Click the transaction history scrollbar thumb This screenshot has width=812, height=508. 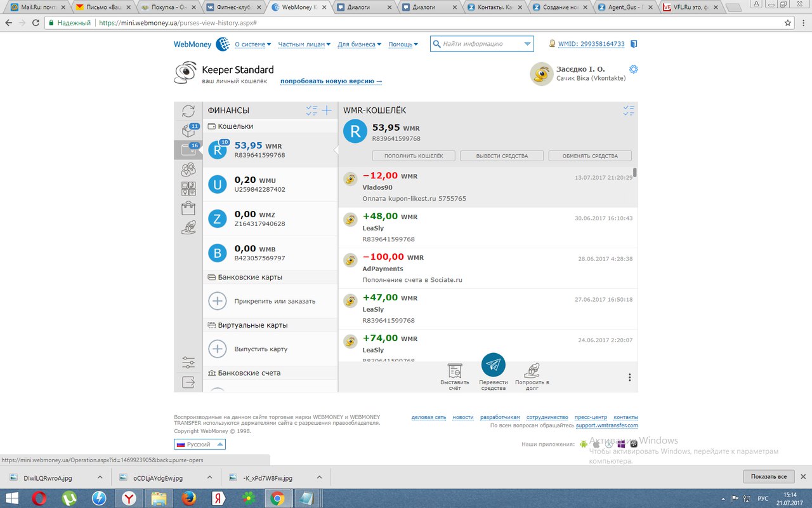635,172
